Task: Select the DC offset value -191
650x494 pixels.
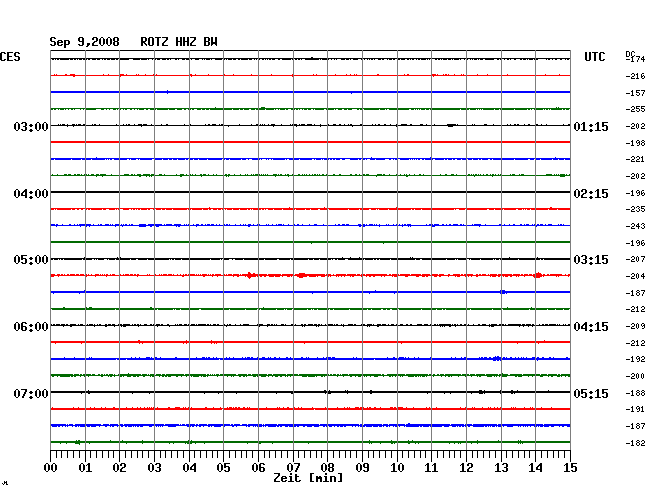Action: point(635,409)
